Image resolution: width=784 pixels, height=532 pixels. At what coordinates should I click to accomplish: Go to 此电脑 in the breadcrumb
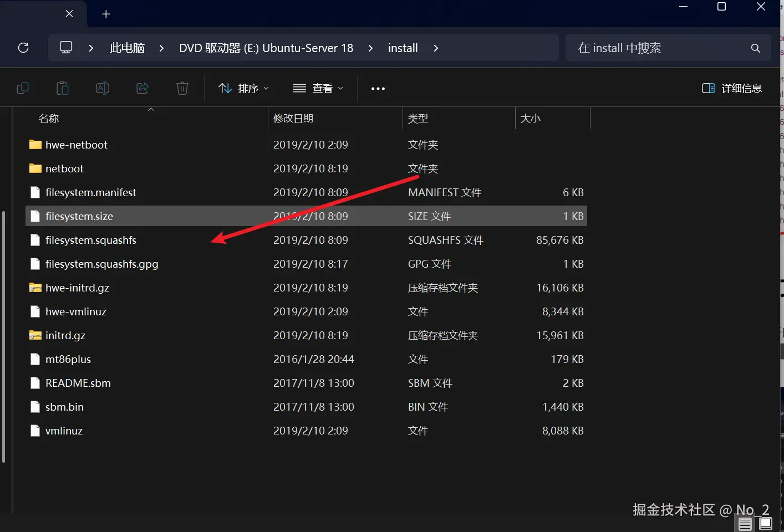(x=127, y=48)
